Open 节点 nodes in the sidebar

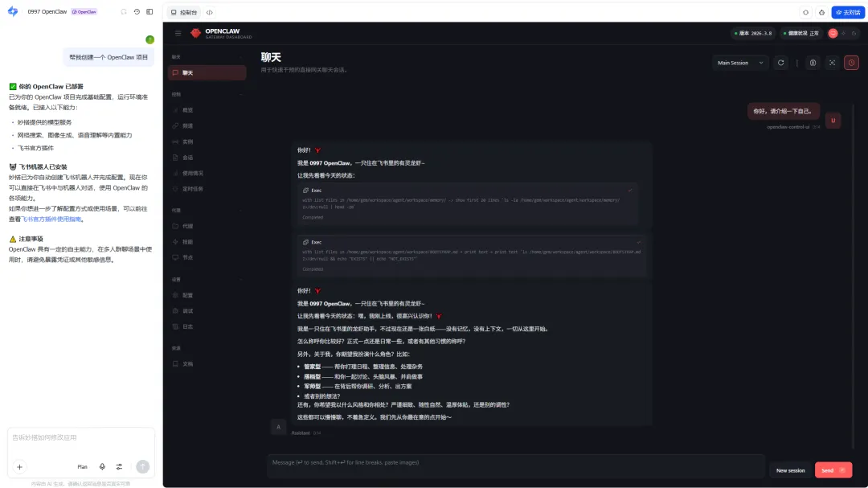[207, 257]
